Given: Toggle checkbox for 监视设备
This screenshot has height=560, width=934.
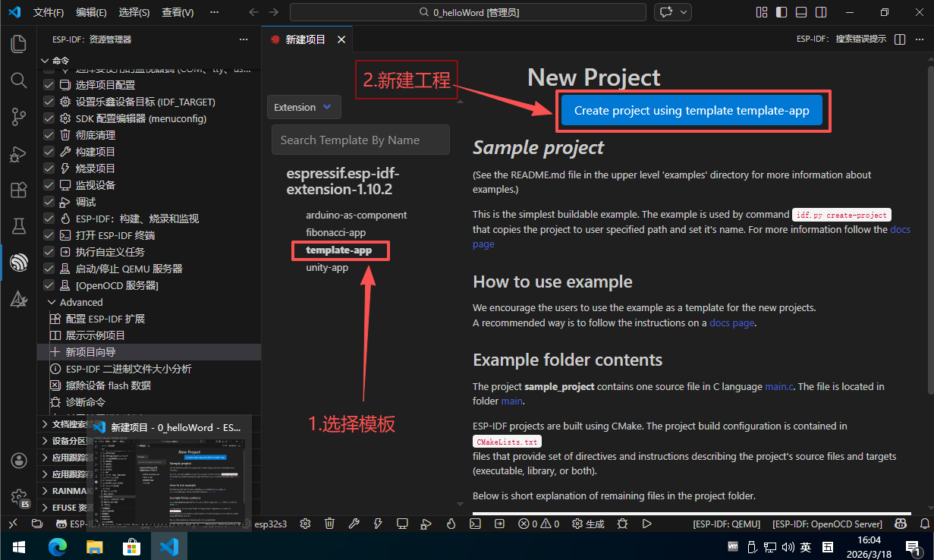Looking at the screenshot, I should click(x=49, y=185).
